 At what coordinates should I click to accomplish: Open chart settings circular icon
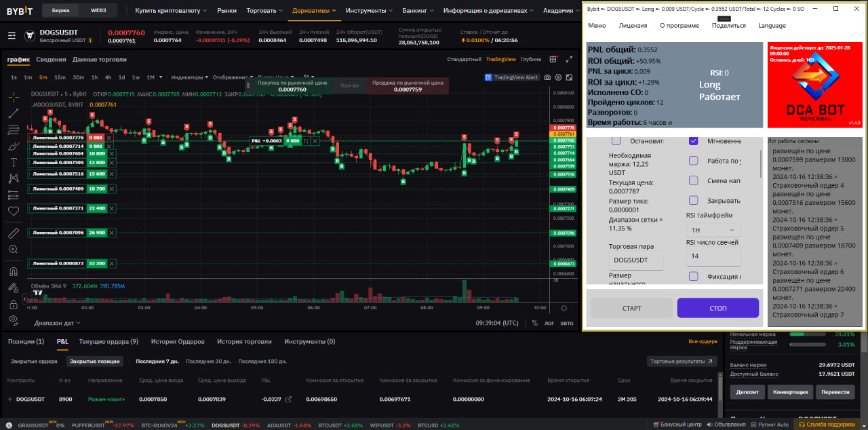pos(559,77)
